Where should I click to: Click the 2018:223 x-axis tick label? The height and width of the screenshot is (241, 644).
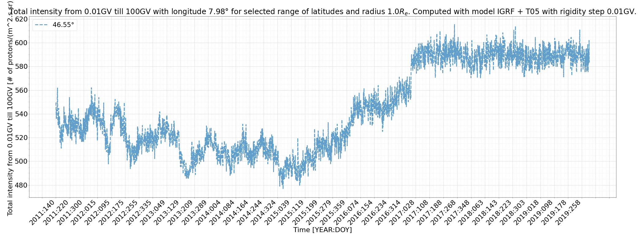coord(498,212)
